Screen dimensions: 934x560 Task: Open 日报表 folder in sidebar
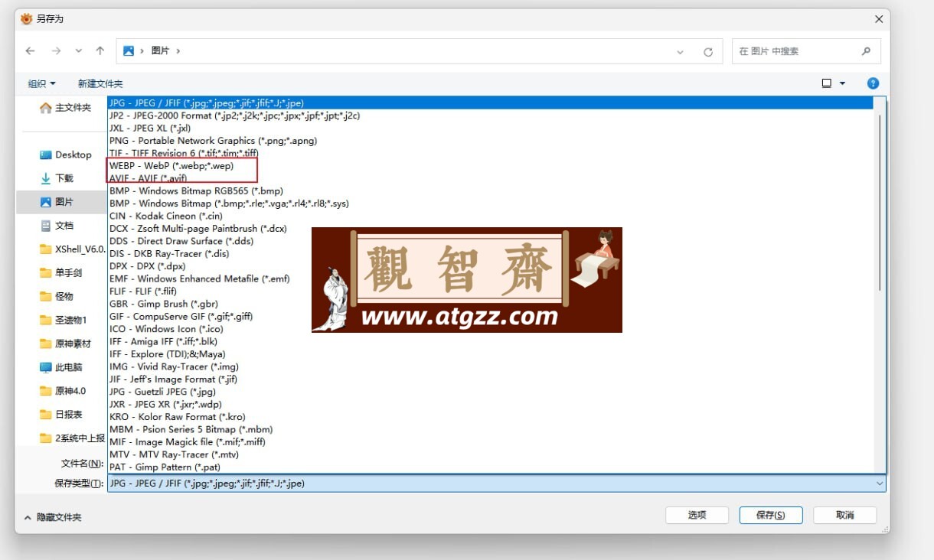pos(61,415)
